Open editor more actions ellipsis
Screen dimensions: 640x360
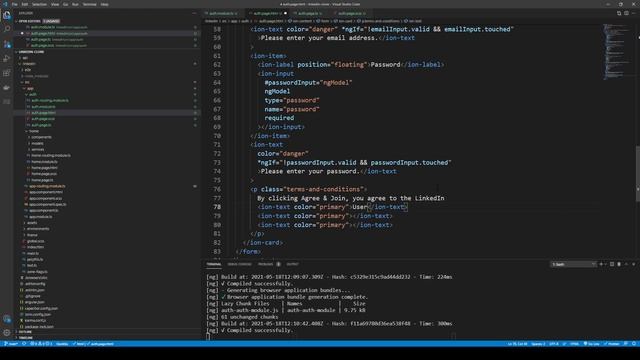click(634, 13)
